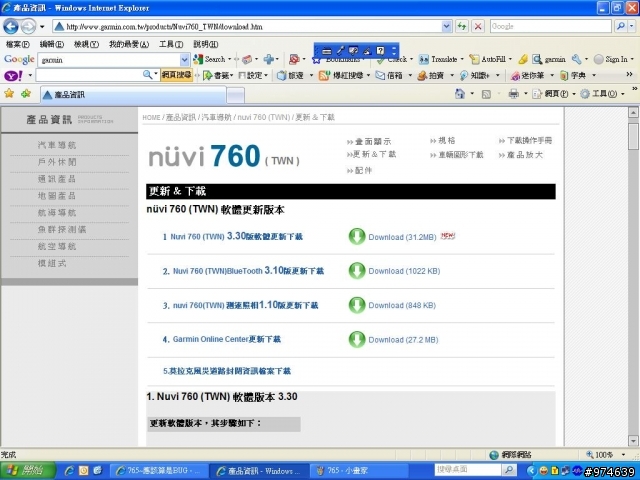
Task: Click green download icon for 測速照相 1.10
Action: [357, 305]
